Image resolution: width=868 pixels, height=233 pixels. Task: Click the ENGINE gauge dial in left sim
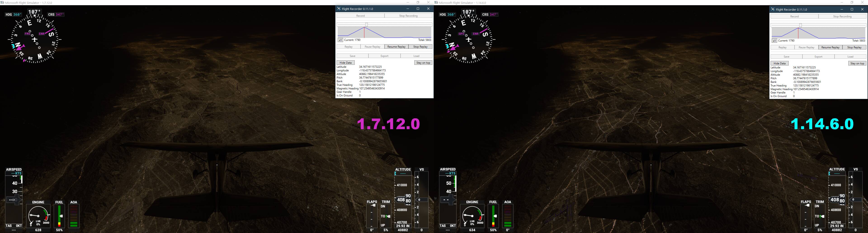pyautogui.click(x=38, y=216)
